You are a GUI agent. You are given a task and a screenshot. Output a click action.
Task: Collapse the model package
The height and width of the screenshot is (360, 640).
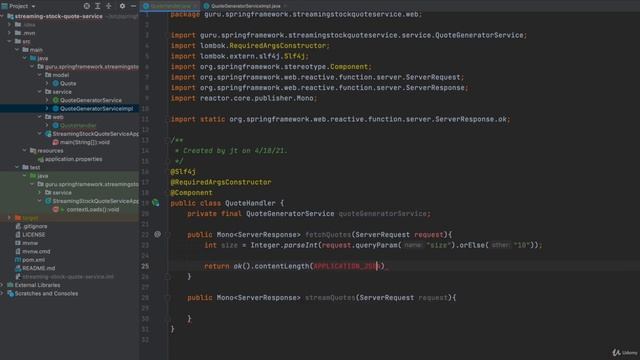tap(40, 75)
